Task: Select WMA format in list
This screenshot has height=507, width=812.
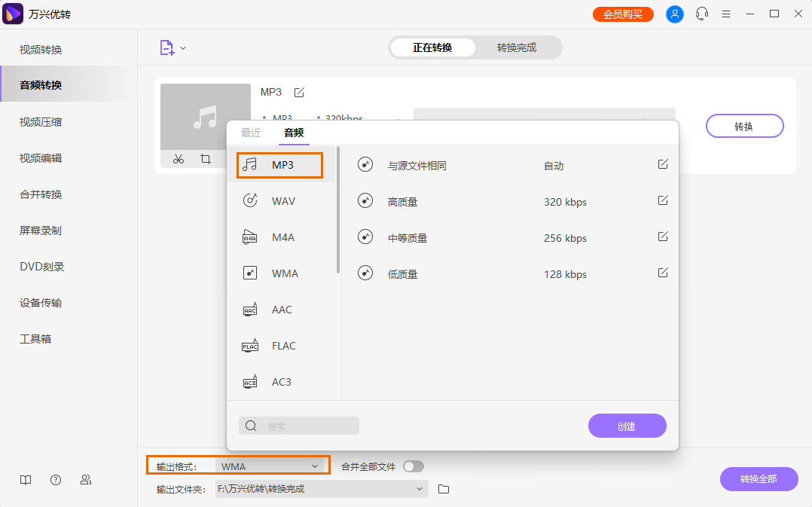Action: point(282,273)
